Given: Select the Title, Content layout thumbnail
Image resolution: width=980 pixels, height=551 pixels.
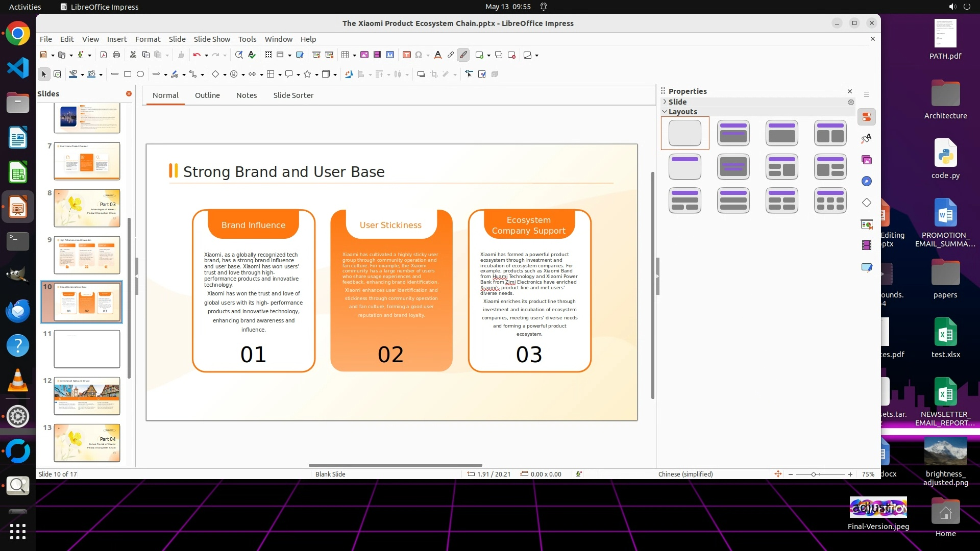Looking at the screenshot, I should [781, 133].
